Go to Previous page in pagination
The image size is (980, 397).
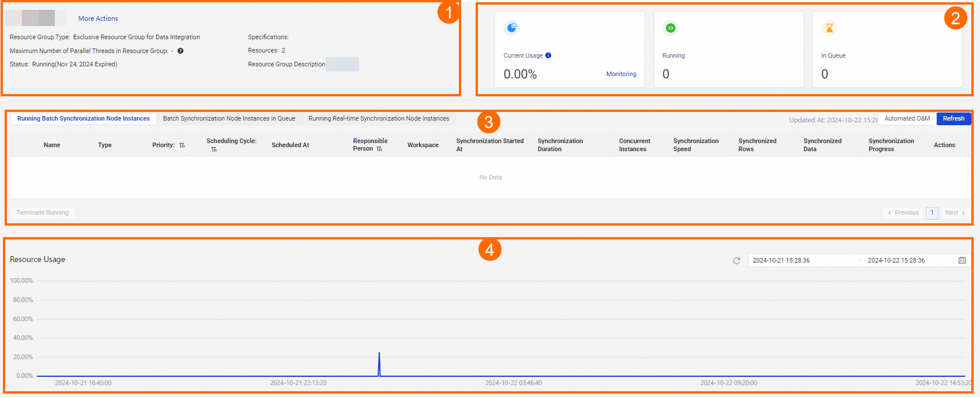[x=903, y=213]
